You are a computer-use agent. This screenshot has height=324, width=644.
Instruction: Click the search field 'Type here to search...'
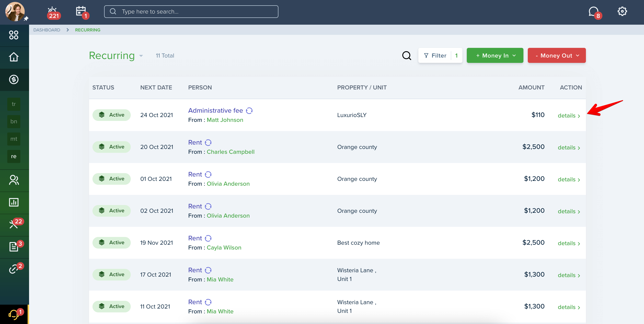point(191,11)
